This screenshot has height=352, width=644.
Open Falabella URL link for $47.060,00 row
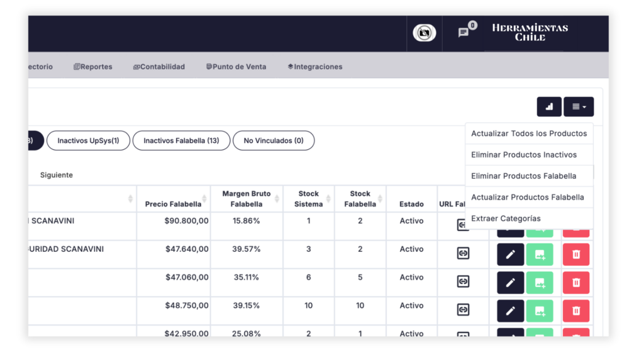pos(463,281)
